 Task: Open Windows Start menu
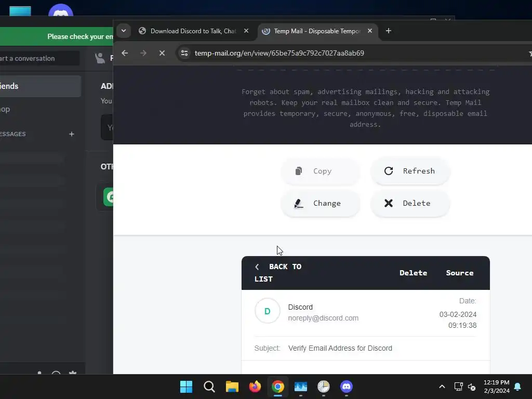[x=186, y=387]
